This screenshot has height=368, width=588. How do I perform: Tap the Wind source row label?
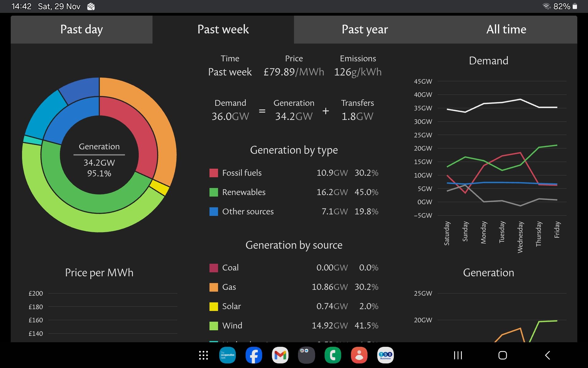tap(232, 326)
